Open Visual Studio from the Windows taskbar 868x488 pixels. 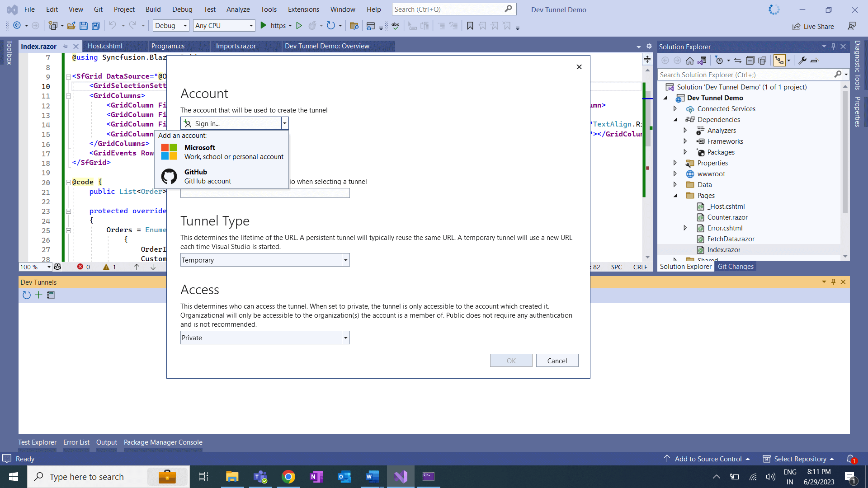point(401,477)
